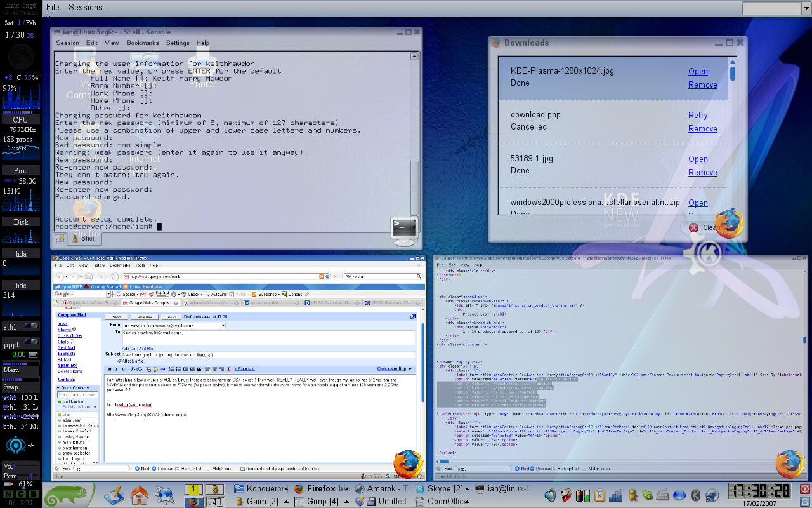812x508 pixels.
Task: Open the home folder icon in panel
Action: (139, 494)
